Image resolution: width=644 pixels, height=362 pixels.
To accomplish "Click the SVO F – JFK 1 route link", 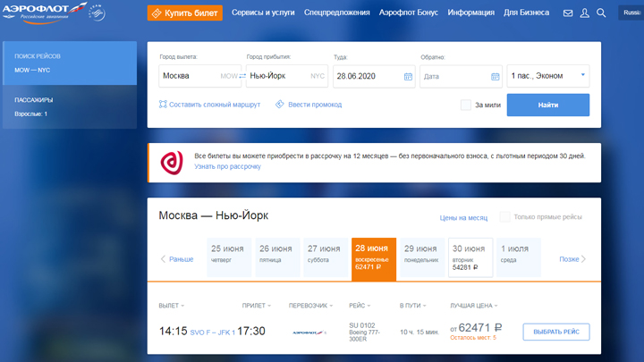I will 212,333.
